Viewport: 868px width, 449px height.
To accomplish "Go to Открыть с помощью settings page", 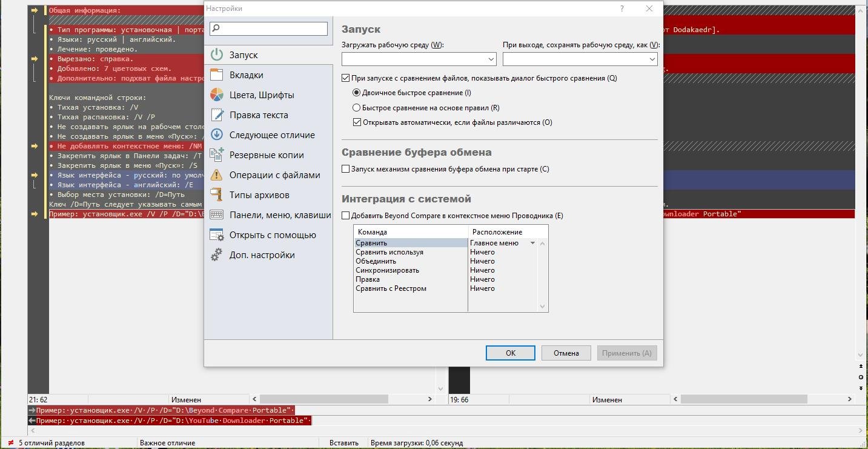I will tap(273, 234).
